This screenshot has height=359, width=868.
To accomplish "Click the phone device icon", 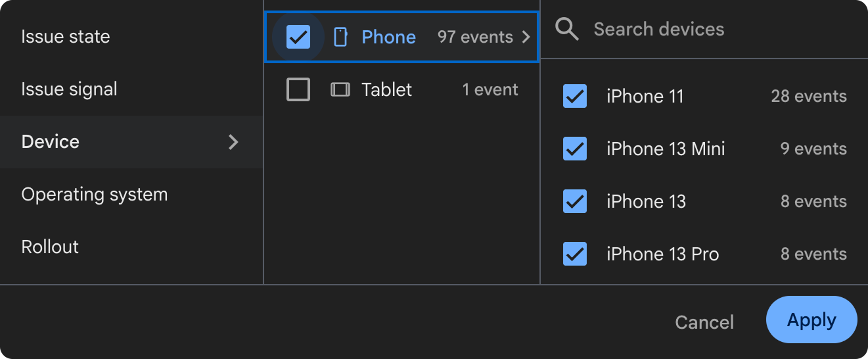I will [x=340, y=37].
